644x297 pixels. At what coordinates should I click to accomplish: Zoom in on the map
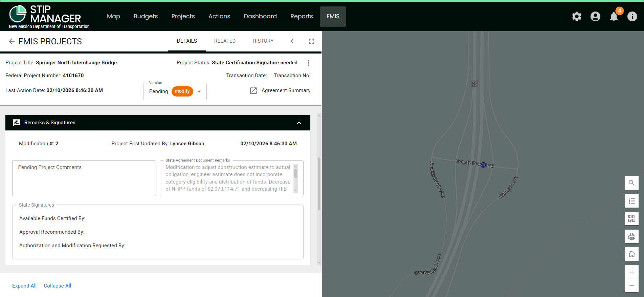click(x=631, y=272)
